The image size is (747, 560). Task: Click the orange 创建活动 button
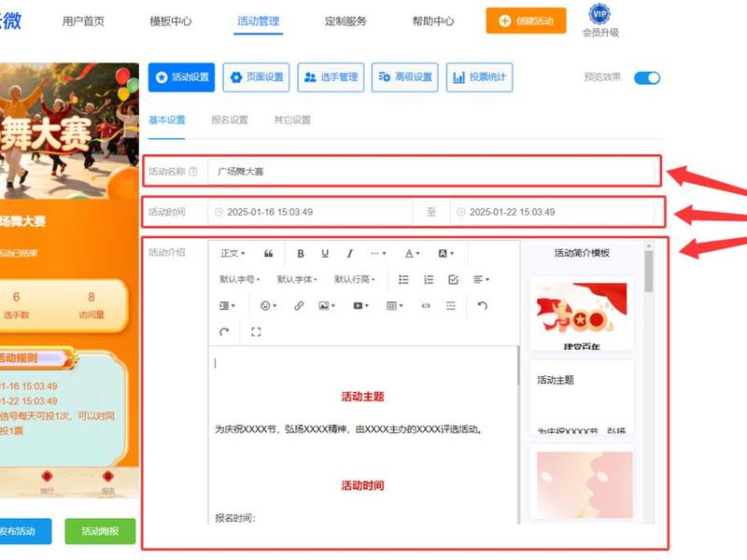click(526, 21)
